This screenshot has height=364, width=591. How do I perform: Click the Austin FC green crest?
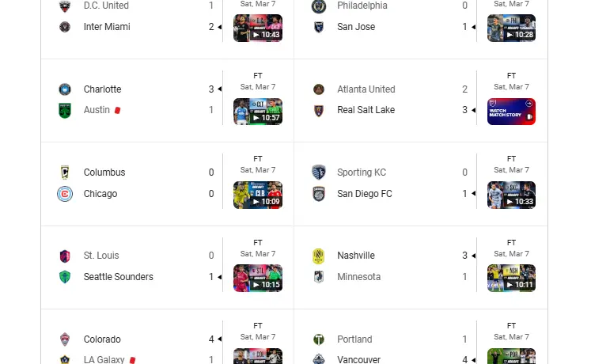click(x=65, y=110)
